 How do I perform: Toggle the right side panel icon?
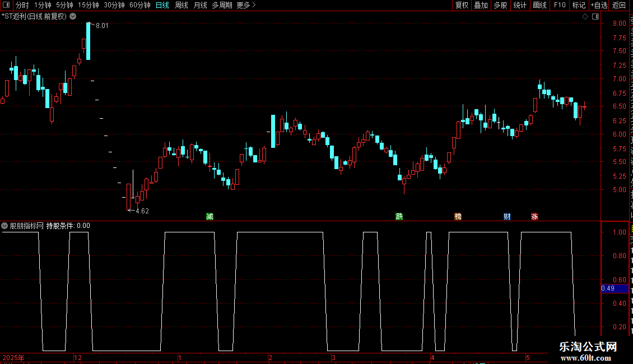click(x=595, y=16)
